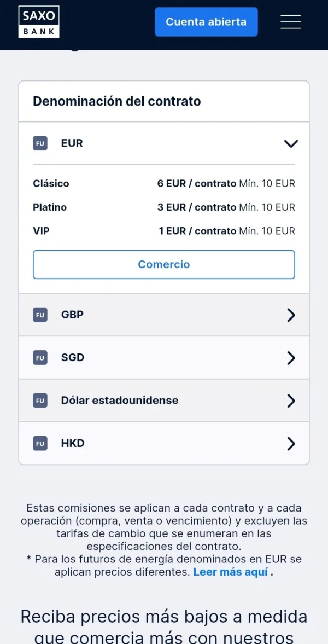The image size is (328, 644).
Task: Expand the GBP row with its arrow
Action: click(291, 315)
